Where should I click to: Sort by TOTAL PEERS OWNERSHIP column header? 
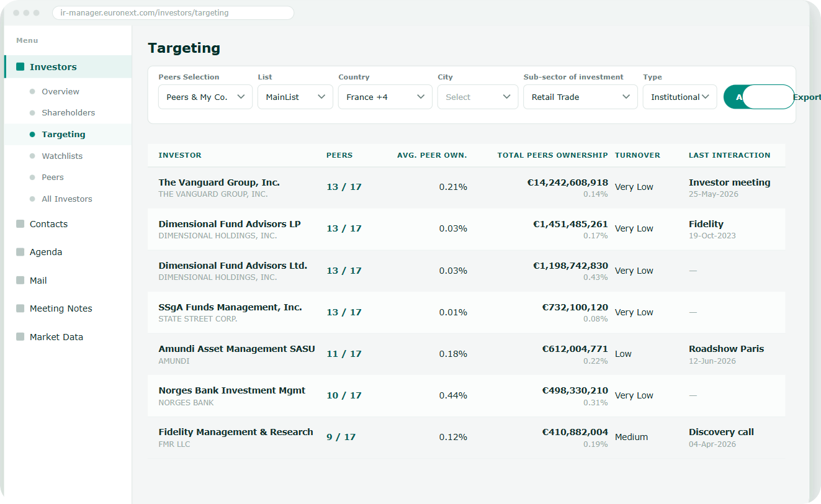tap(552, 155)
